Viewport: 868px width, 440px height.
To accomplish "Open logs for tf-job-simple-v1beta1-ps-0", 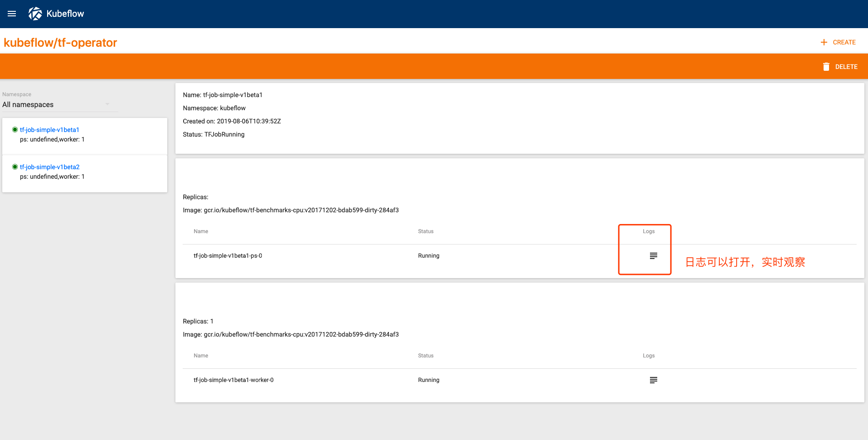I will point(653,256).
